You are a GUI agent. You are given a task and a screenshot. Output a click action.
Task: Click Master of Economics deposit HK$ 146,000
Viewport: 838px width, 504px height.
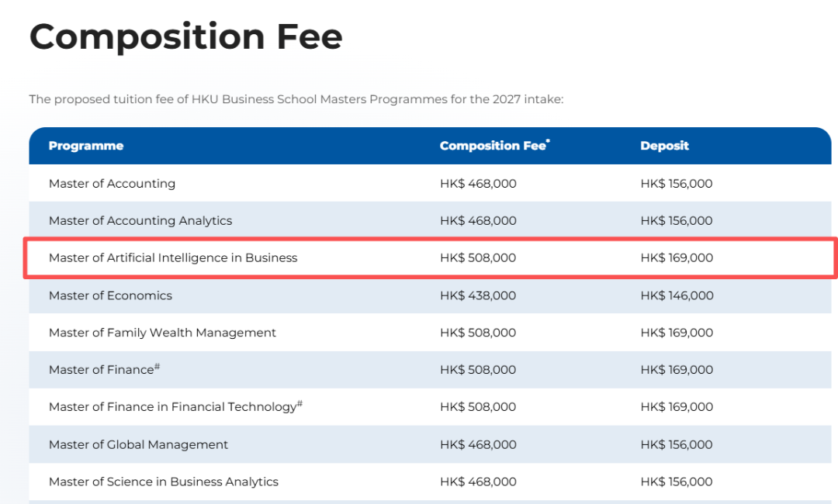(x=677, y=295)
